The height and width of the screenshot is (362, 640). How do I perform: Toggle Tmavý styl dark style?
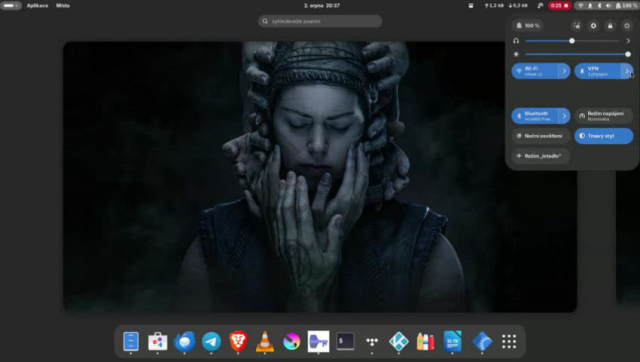click(604, 136)
